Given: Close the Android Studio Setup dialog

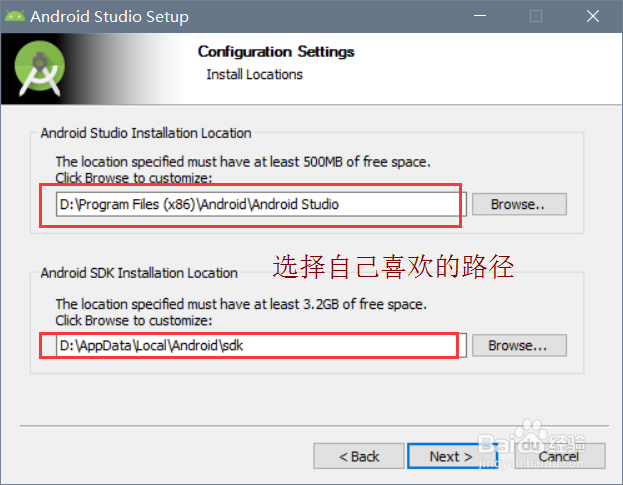Looking at the screenshot, I should point(592,17).
